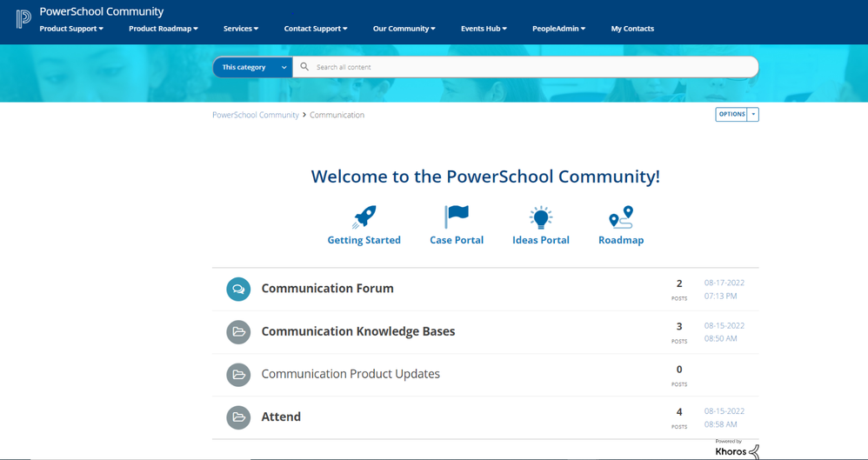Click the search magnifier icon

[x=304, y=67]
